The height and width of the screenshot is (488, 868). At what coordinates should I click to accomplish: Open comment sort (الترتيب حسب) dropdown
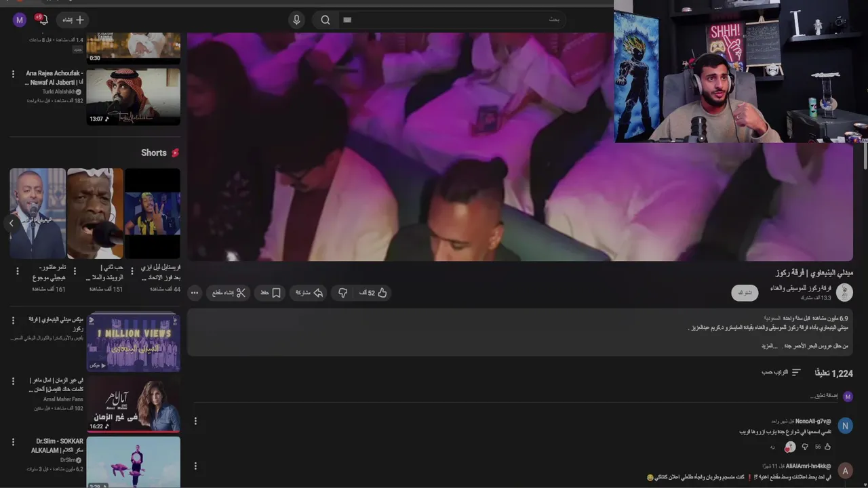(781, 373)
